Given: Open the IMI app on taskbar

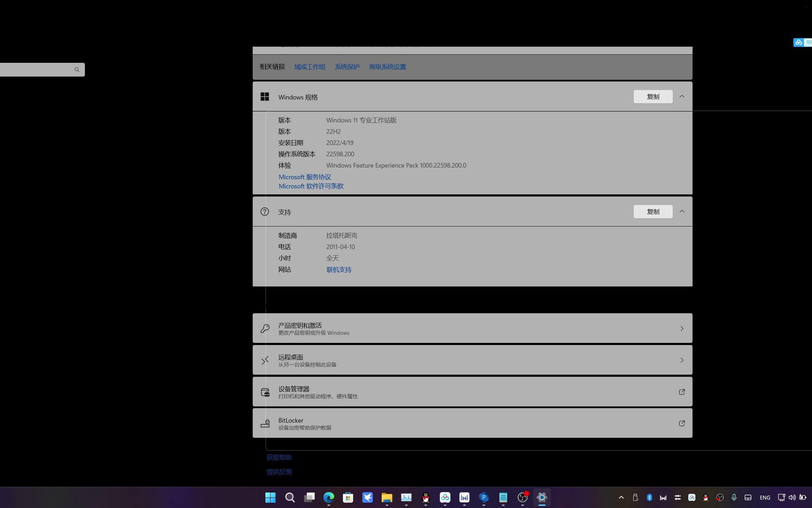Looking at the screenshot, I should pyautogui.click(x=465, y=497).
